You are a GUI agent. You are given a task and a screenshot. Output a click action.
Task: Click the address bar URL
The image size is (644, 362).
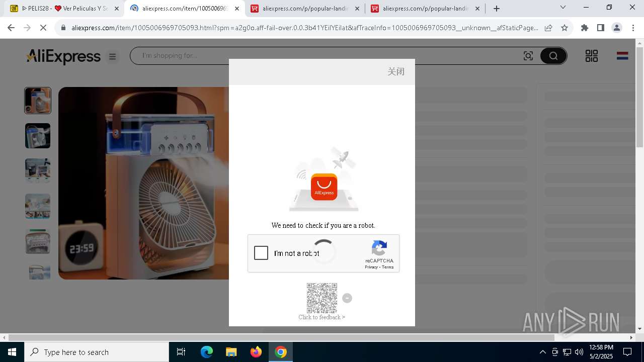click(304, 28)
